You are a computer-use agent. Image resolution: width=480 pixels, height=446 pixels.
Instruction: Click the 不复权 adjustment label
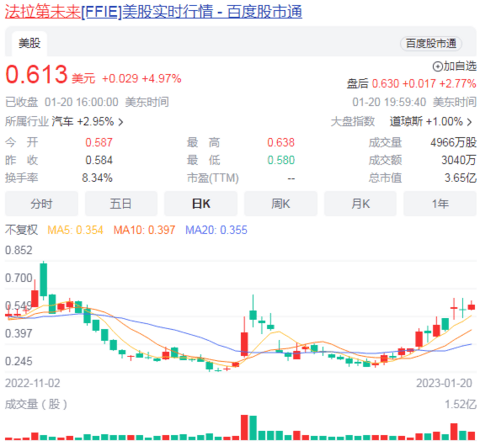pyautogui.click(x=21, y=230)
